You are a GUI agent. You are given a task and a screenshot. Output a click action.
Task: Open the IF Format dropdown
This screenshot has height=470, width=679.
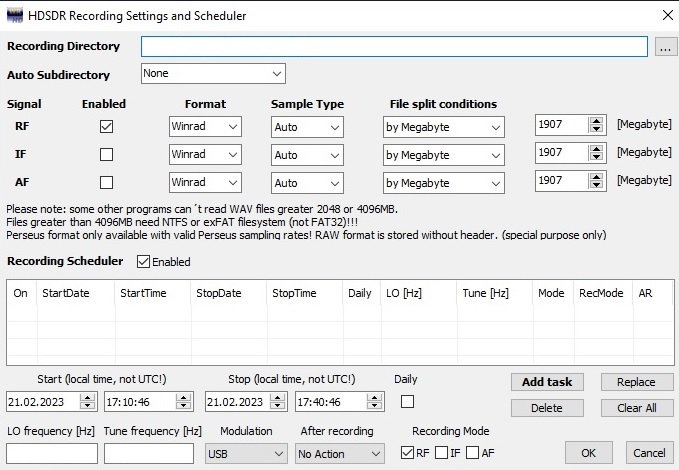click(x=205, y=155)
